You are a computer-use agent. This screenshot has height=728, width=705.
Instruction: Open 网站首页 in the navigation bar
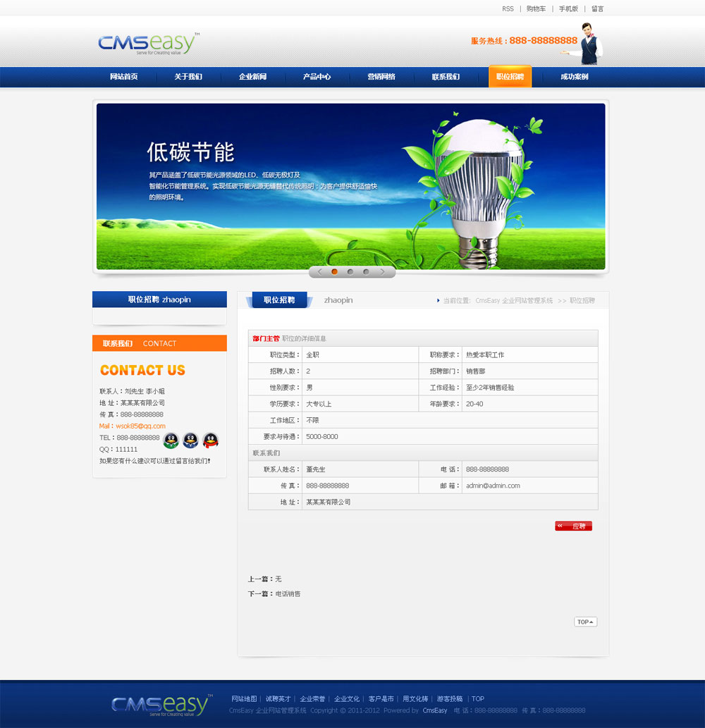[x=123, y=77]
